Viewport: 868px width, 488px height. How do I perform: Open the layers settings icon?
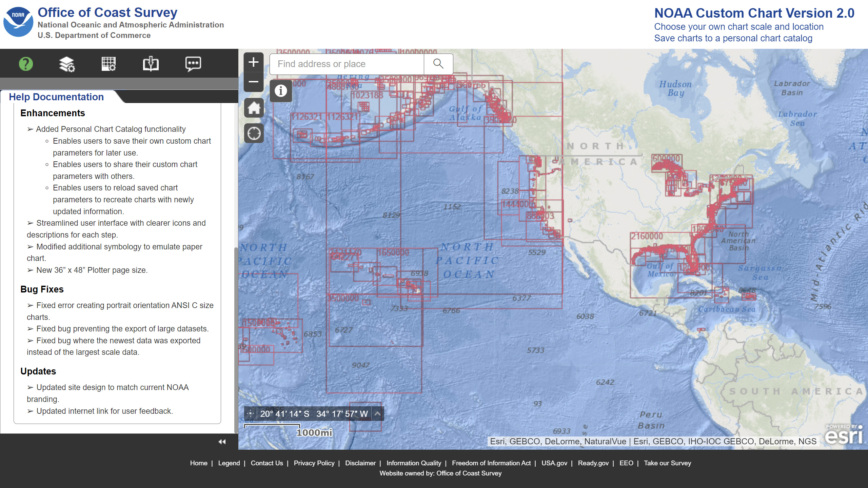(67, 64)
